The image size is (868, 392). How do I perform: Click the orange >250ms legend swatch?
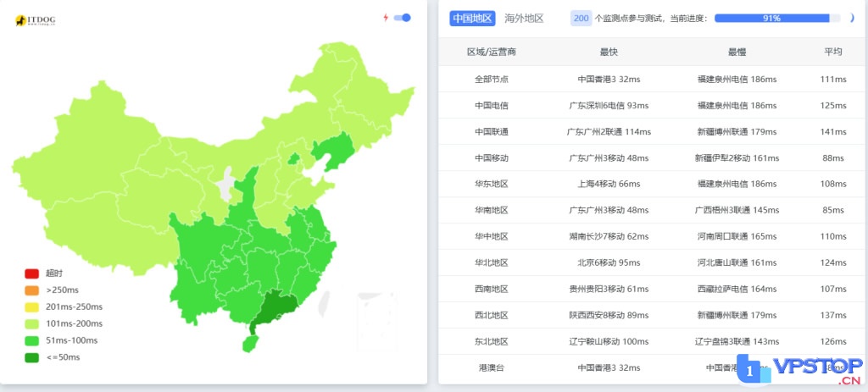[x=31, y=290]
